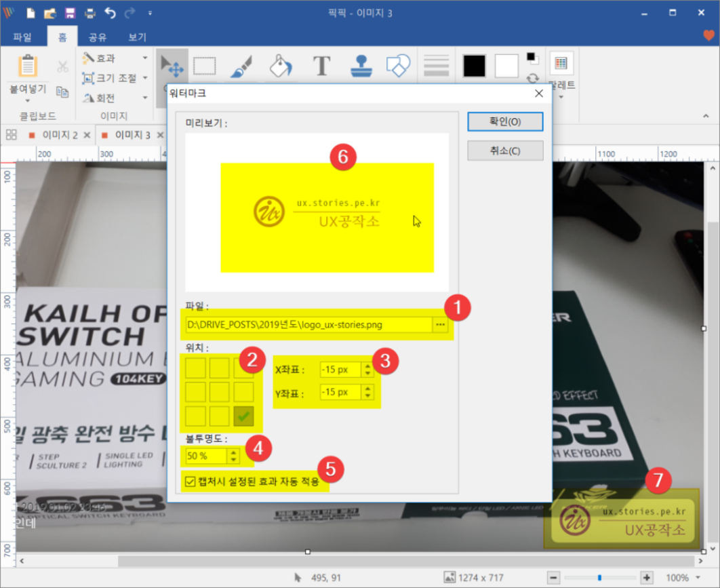Select the Text tool in ribbon
Viewport: 720px width, 588px height.
[321, 66]
